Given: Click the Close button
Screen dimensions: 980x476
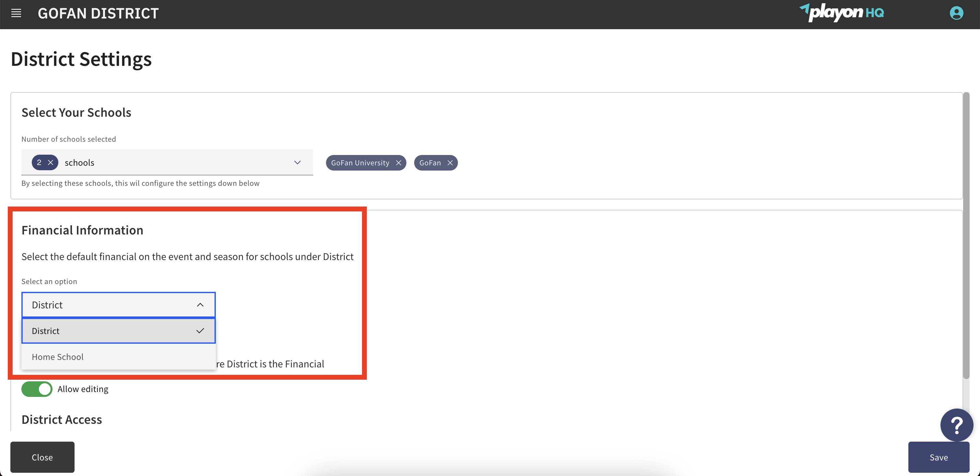Looking at the screenshot, I should tap(42, 457).
